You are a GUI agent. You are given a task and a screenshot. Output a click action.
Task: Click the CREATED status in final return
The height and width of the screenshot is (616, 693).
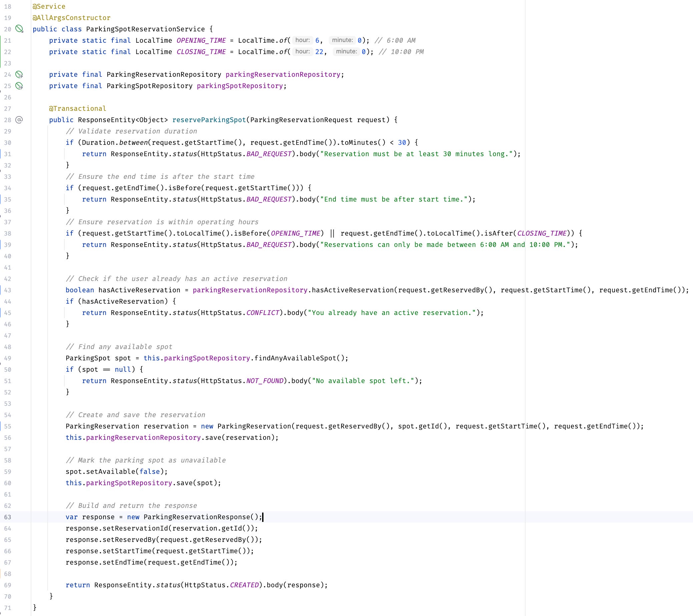pos(244,585)
